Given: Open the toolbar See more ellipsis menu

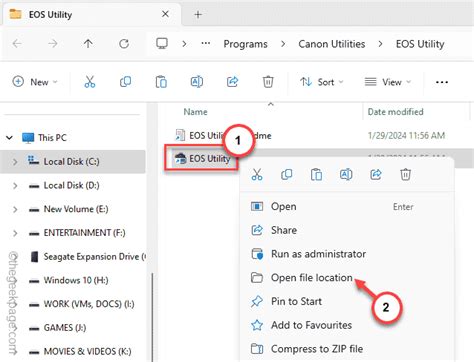Looking at the screenshot, I should 442,82.
